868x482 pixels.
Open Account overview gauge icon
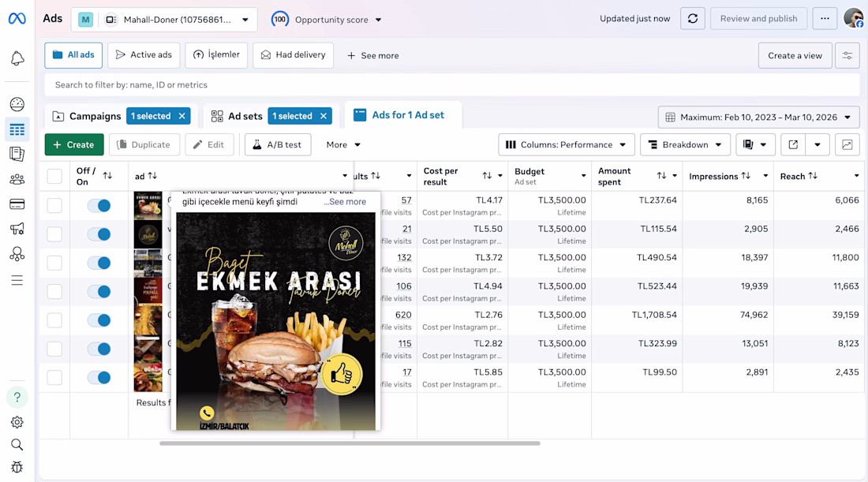tap(17, 104)
